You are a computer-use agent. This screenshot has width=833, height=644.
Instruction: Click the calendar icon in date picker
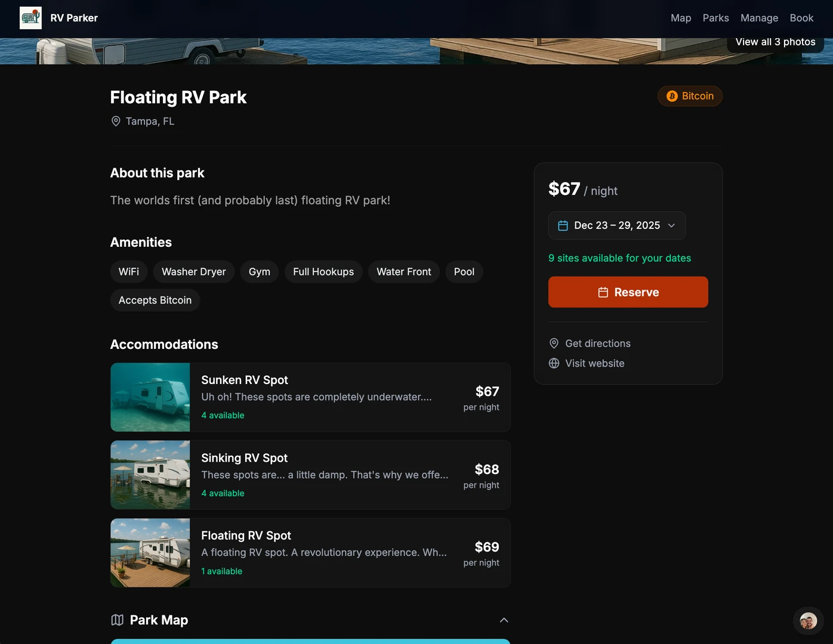pyautogui.click(x=563, y=225)
